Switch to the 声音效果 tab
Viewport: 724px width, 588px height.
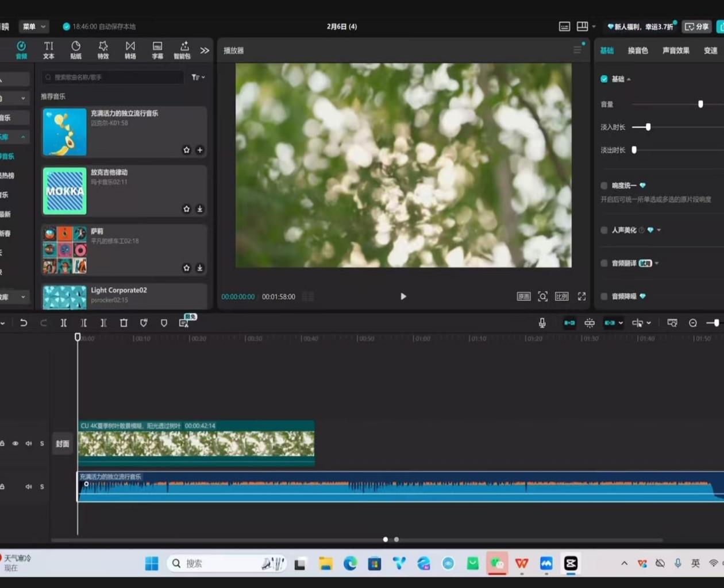(x=676, y=51)
